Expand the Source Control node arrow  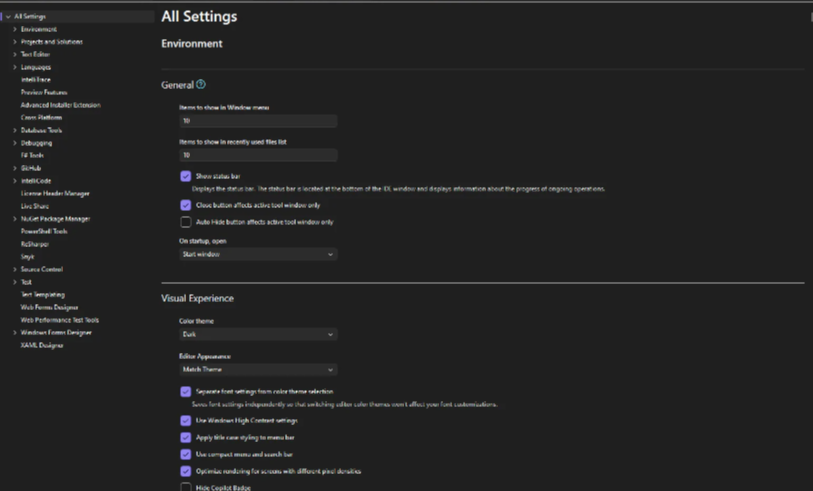coord(15,269)
